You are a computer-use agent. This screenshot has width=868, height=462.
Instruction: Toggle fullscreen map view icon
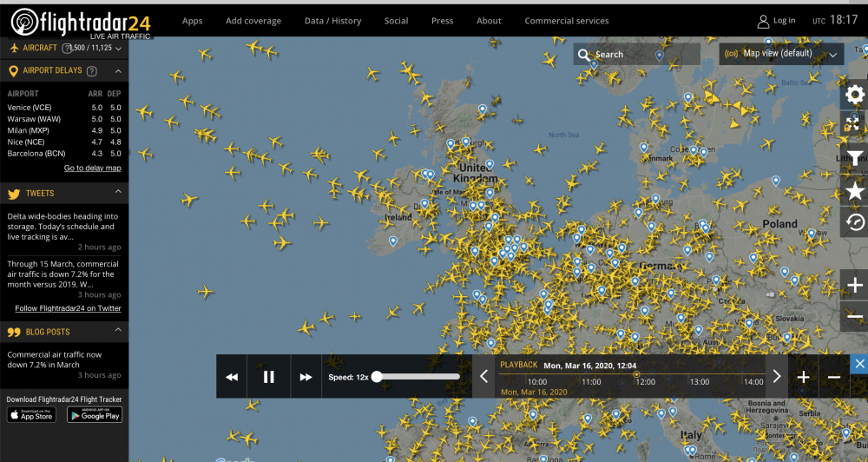click(855, 124)
